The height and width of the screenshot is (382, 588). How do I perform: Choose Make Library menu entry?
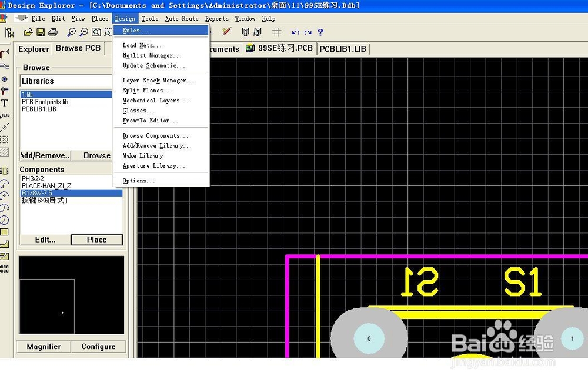(x=161, y=156)
